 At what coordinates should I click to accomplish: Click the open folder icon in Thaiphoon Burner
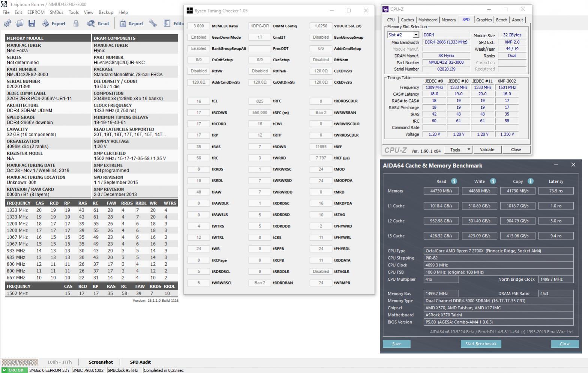point(20,23)
